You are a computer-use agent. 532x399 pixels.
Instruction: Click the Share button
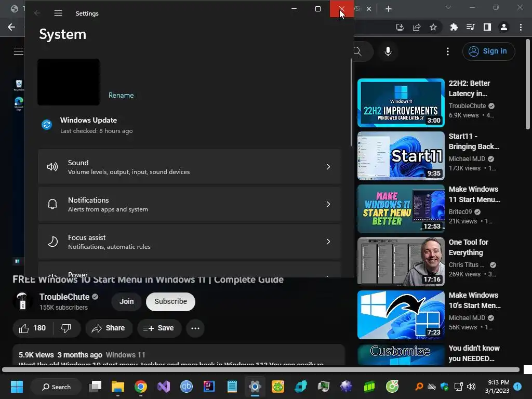[x=109, y=328]
